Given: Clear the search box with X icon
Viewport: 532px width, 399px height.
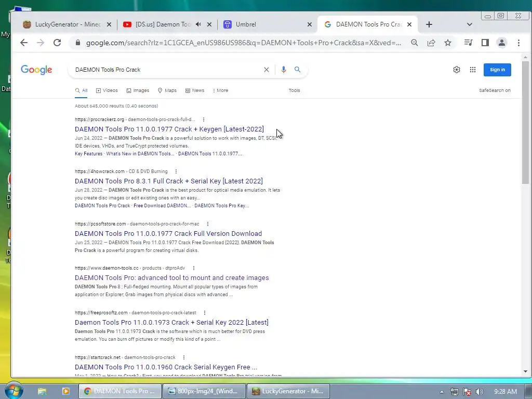Looking at the screenshot, I should tap(267, 70).
